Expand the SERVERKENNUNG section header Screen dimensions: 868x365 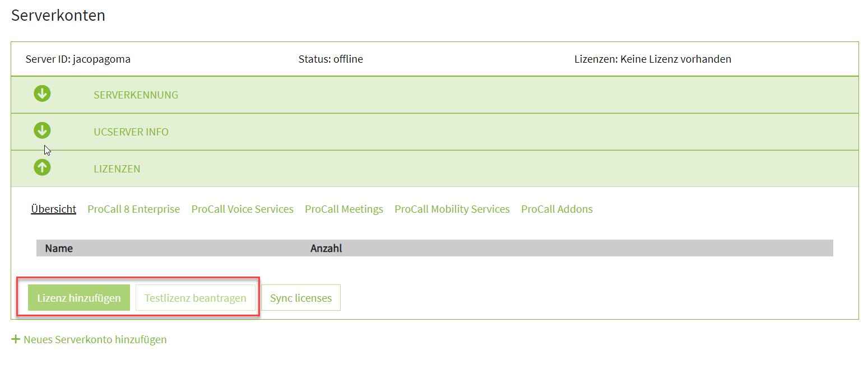[x=136, y=95]
